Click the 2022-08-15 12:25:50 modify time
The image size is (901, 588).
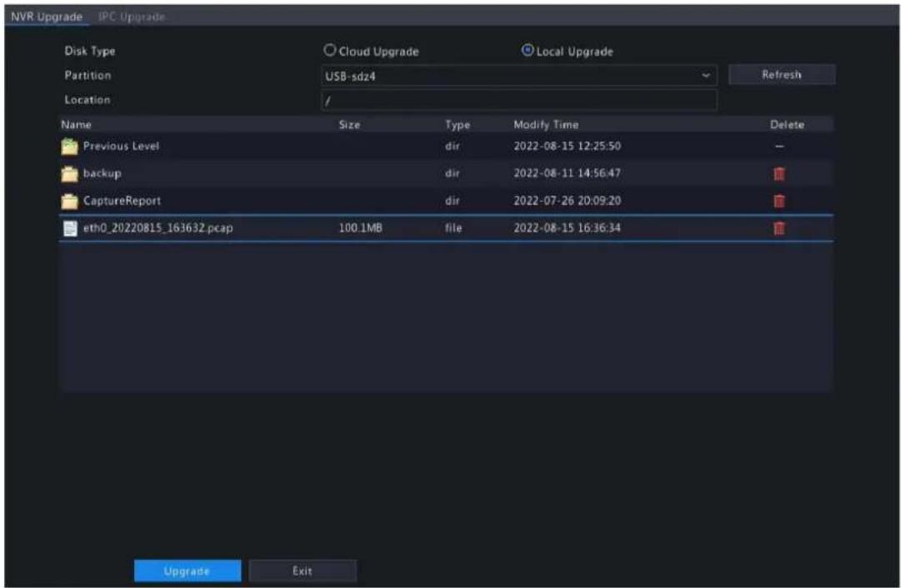[567, 146]
